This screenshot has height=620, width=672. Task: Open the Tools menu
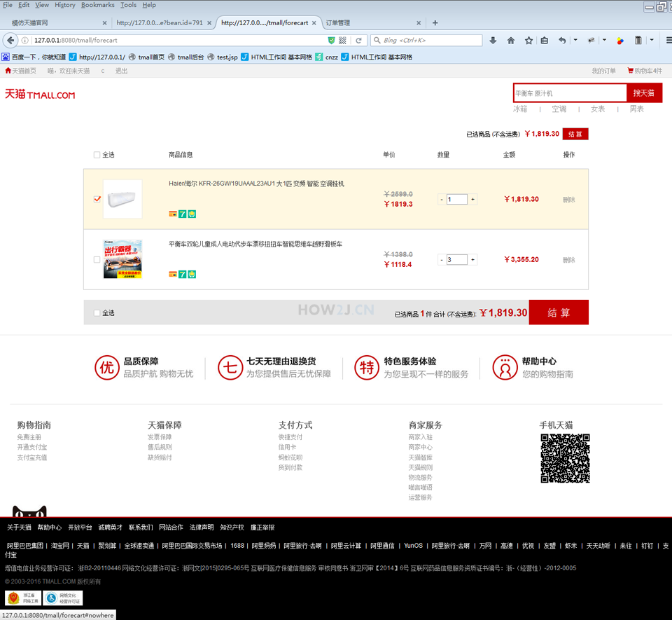pyautogui.click(x=128, y=5)
